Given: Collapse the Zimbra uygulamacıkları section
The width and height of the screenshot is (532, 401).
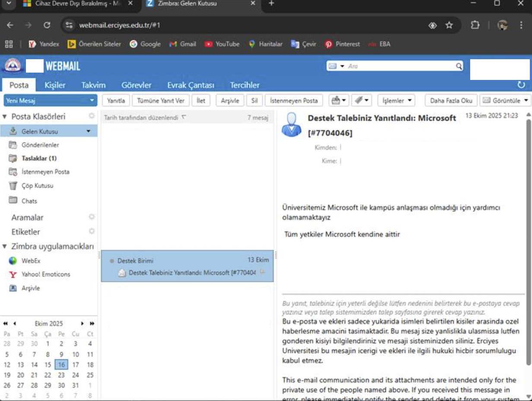Looking at the screenshot, I should coord(5,246).
